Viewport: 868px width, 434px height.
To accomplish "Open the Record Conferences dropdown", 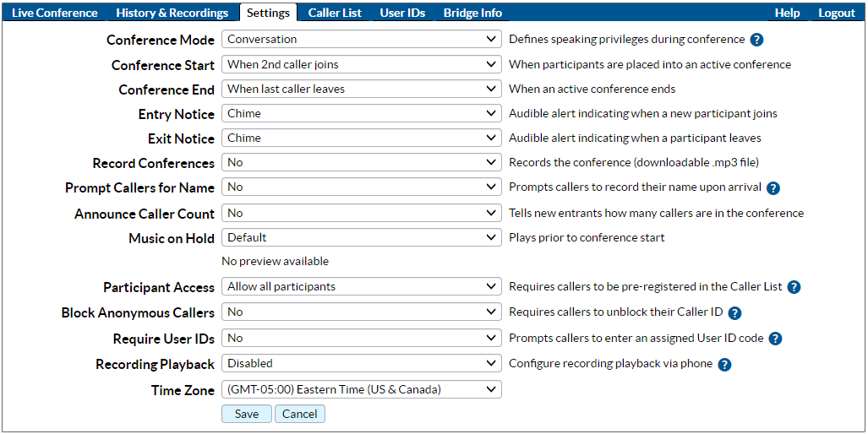I will (362, 163).
